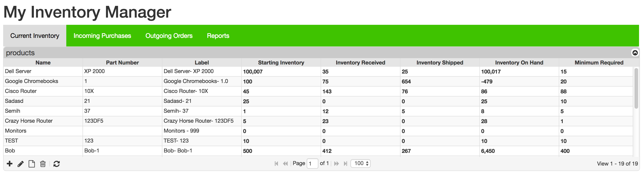Open the Reports tab
This screenshot has width=644, height=175.
point(218,36)
